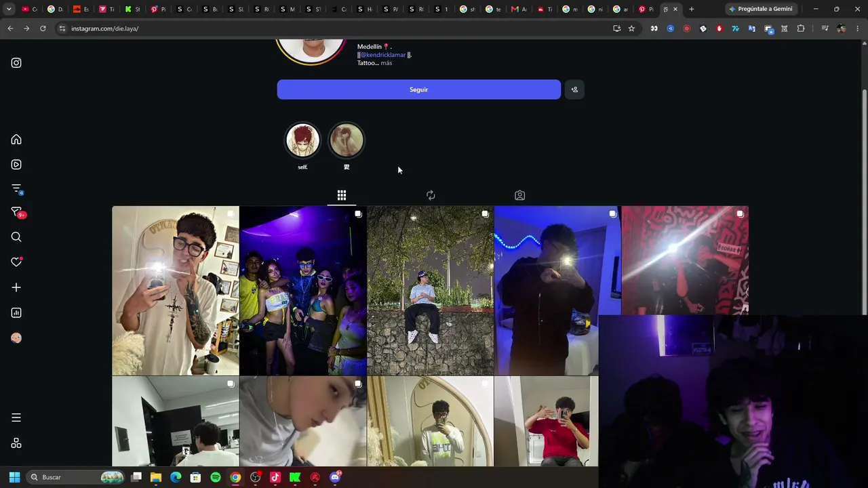Open the Kick app from the taskbar
The width and height of the screenshot is (868, 488).
295,477
